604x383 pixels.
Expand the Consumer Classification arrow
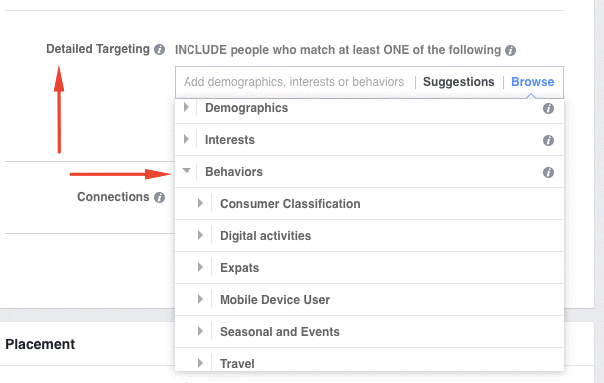200,203
